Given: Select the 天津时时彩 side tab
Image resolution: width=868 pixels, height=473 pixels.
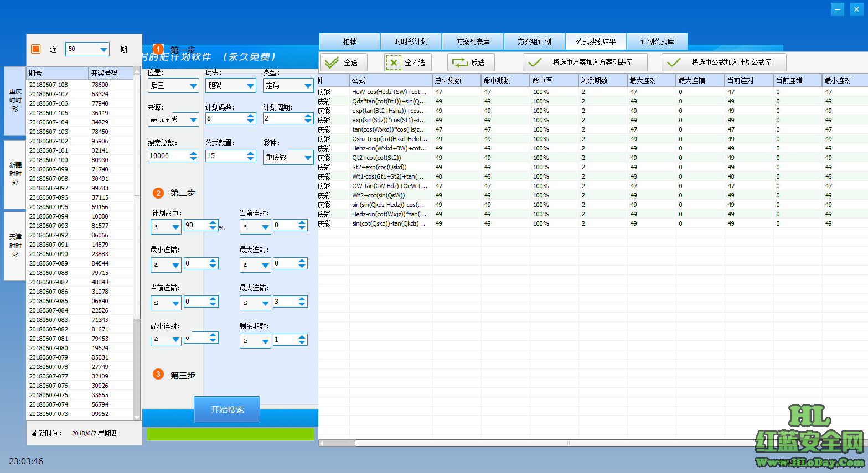Looking at the screenshot, I should tap(15, 246).
